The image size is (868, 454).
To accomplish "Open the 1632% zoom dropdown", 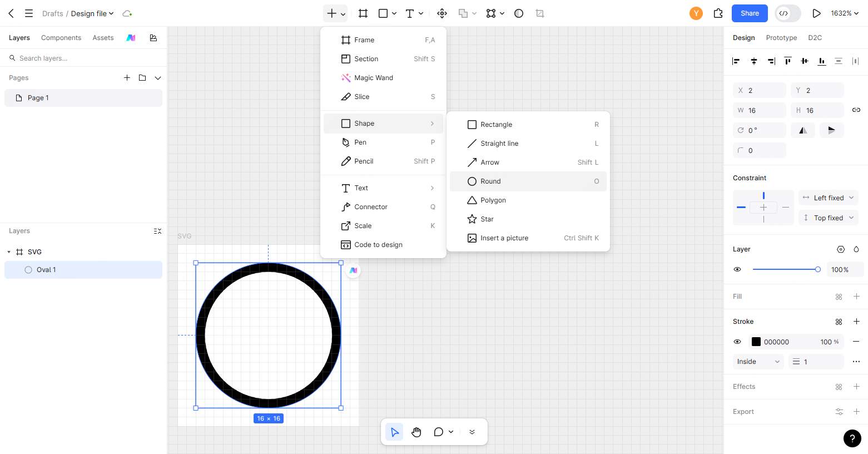I will [x=845, y=13].
